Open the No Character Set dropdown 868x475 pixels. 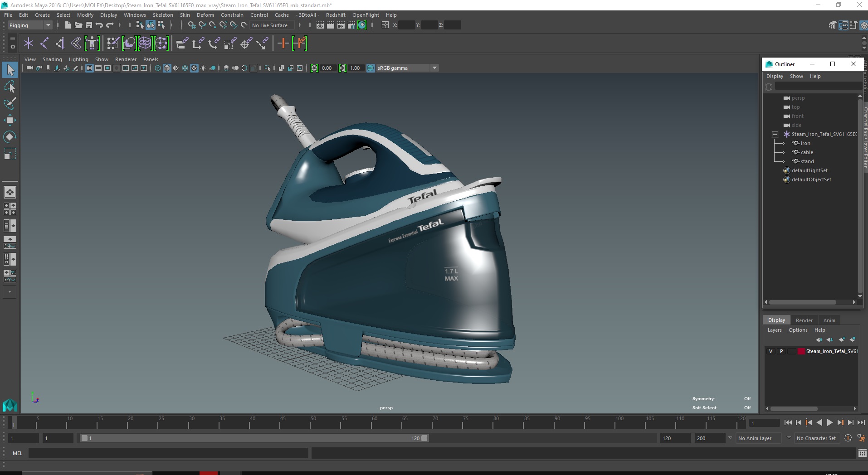point(817,438)
